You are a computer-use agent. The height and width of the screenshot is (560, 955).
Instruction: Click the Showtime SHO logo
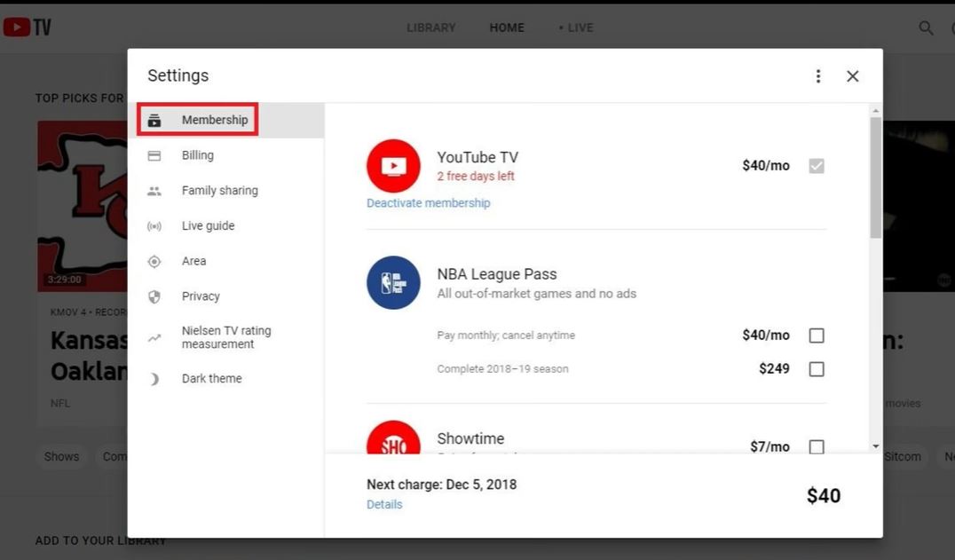(393, 437)
